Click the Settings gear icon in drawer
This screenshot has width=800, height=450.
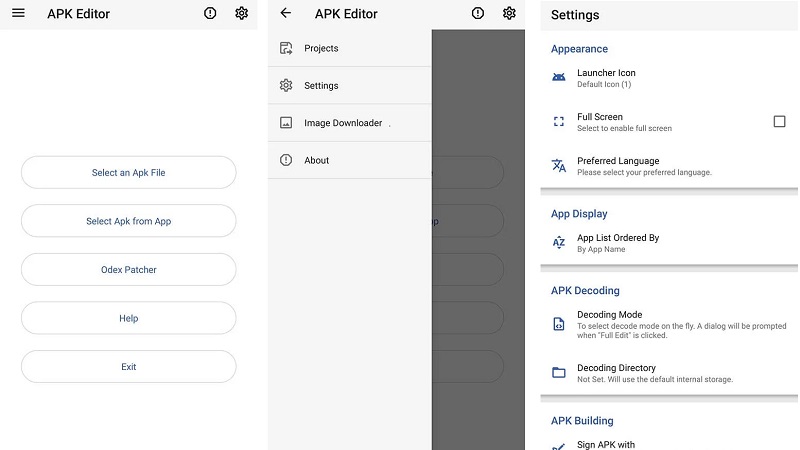click(286, 85)
